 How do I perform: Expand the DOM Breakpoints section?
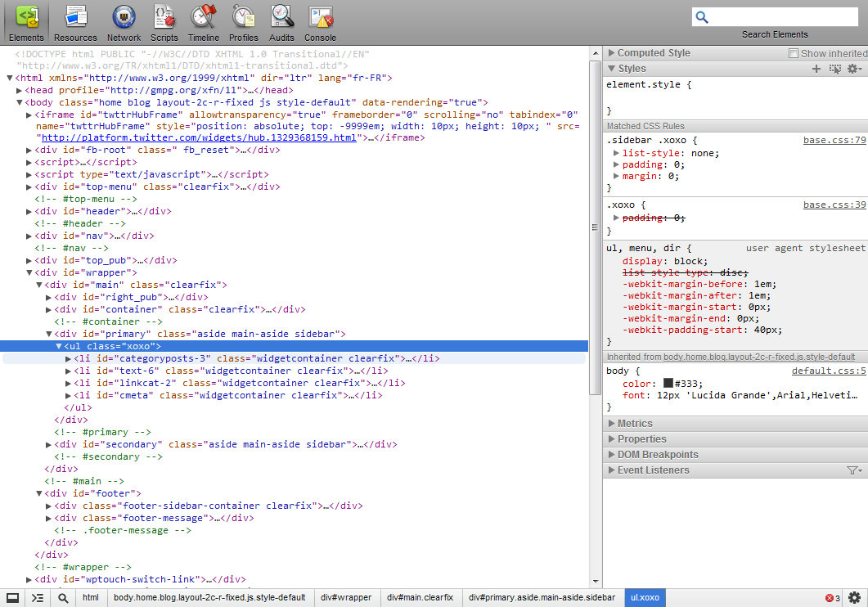611,454
